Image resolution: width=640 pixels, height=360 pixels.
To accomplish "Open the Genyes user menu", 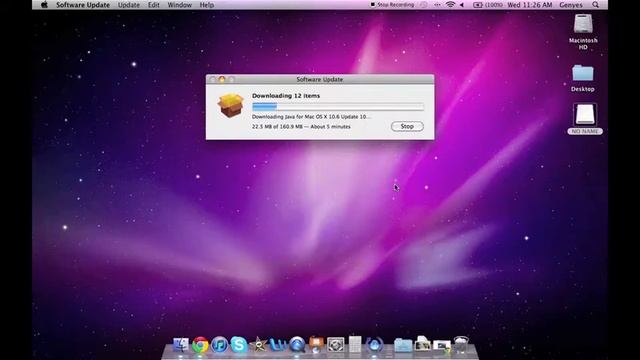I will (x=571, y=5).
